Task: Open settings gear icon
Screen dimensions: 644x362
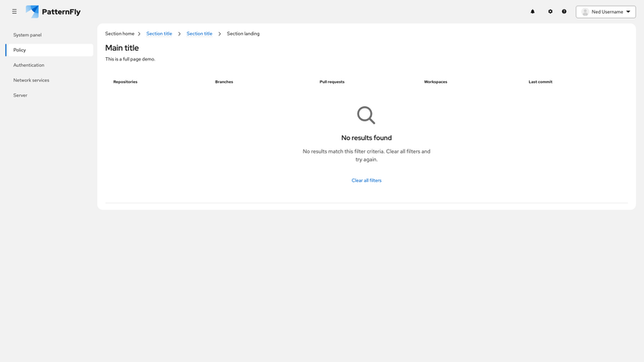Action: pos(551,11)
